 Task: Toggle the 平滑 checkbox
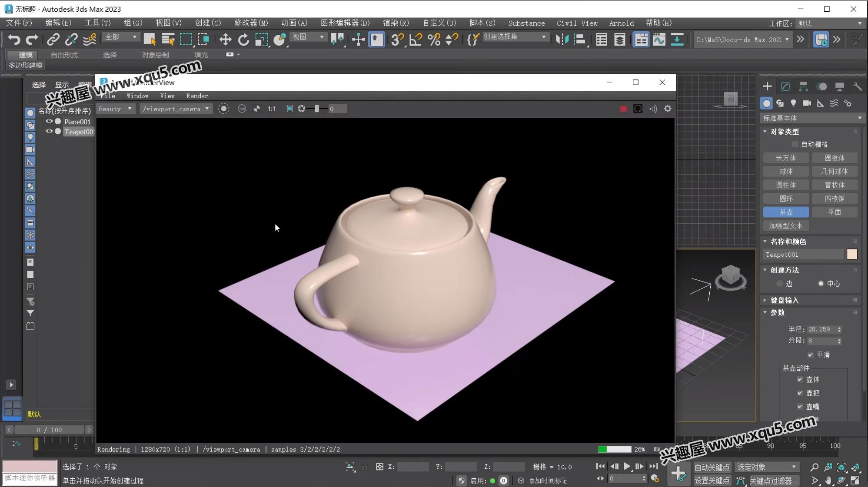[x=810, y=354]
